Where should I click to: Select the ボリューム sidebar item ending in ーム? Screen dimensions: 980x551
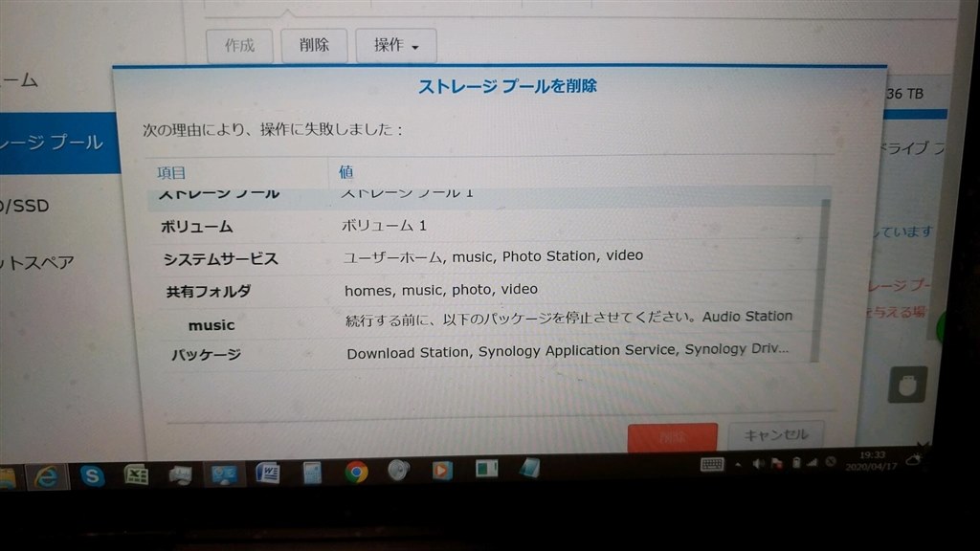pos(19,80)
